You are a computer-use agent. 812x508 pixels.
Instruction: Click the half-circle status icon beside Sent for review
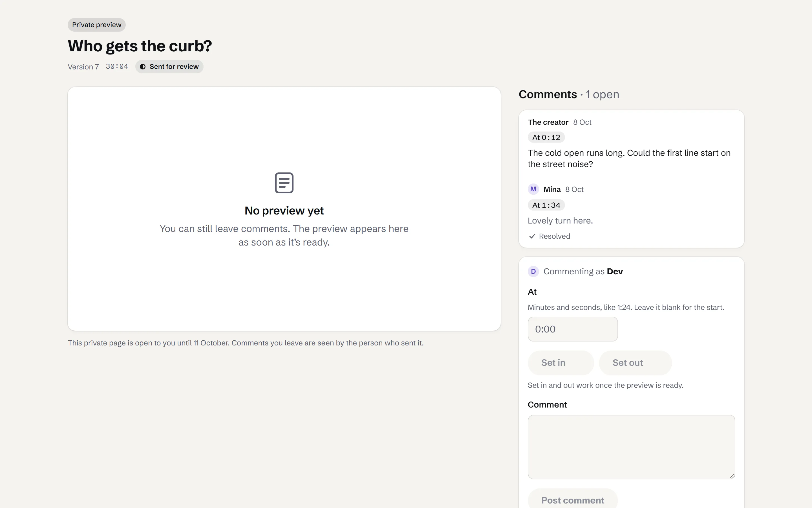(x=143, y=67)
